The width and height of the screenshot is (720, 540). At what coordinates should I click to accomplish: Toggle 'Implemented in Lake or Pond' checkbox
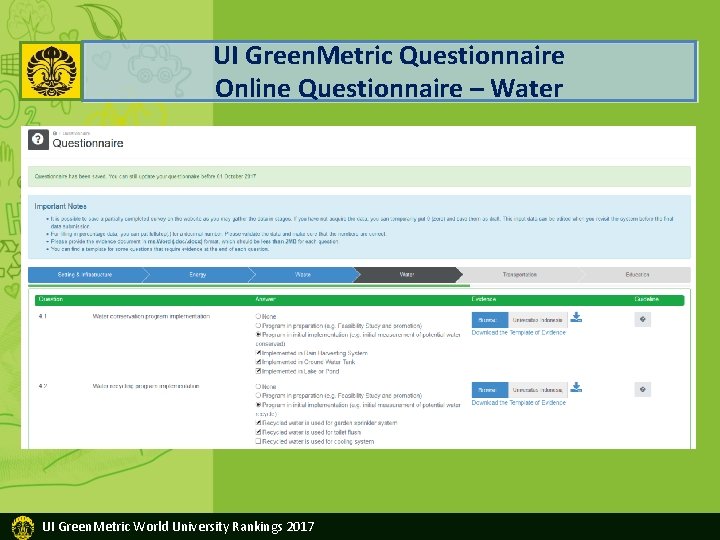click(258, 371)
